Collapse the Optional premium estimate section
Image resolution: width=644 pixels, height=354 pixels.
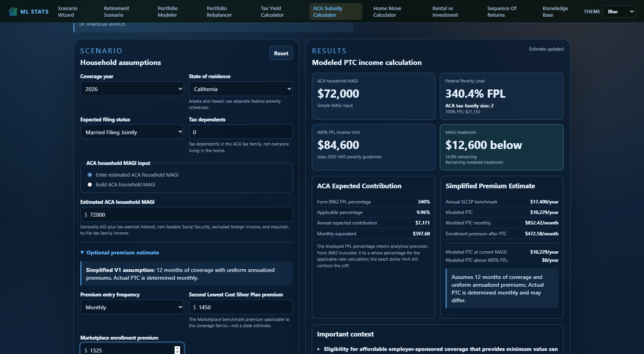pyautogui.click(x=120, y=252)
